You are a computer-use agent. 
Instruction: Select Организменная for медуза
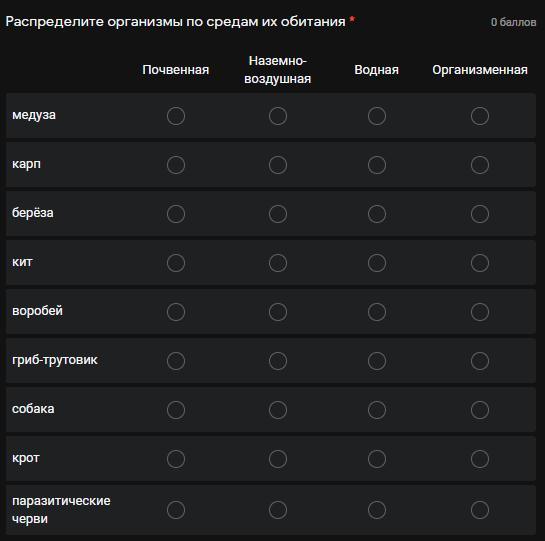coord(480,116)
